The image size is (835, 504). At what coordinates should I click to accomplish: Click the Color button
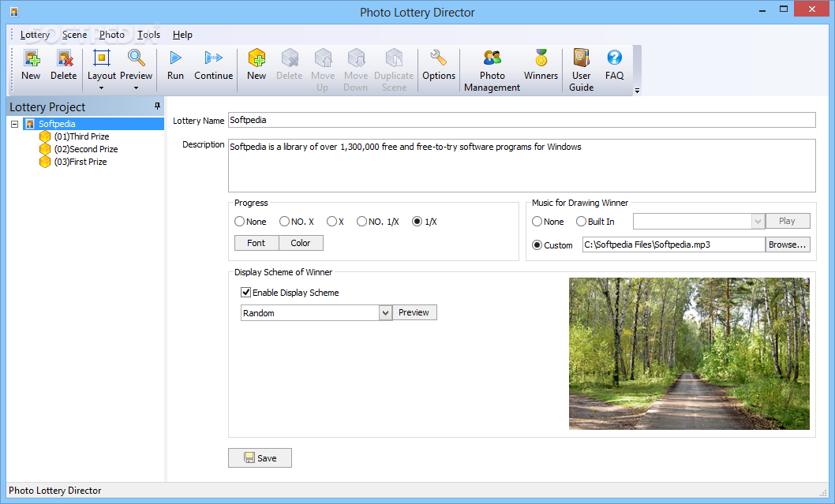[301, 243]
